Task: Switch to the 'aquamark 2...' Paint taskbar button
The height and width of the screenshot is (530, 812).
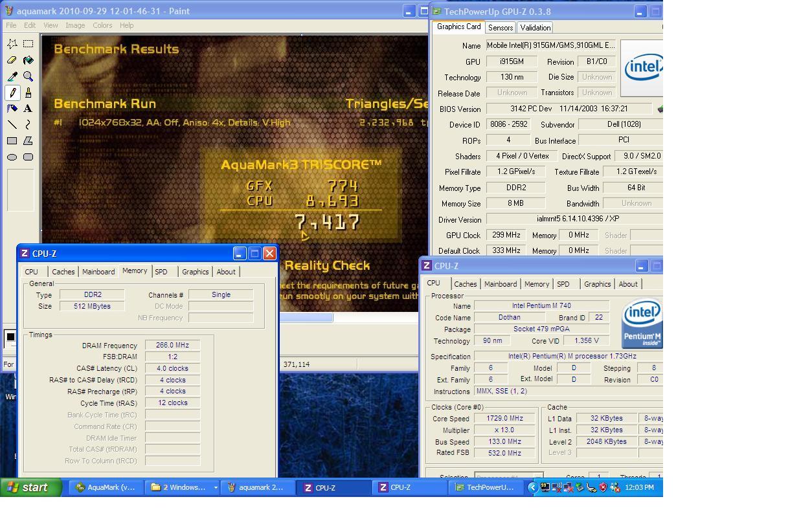Action: [x=257, y=487]
